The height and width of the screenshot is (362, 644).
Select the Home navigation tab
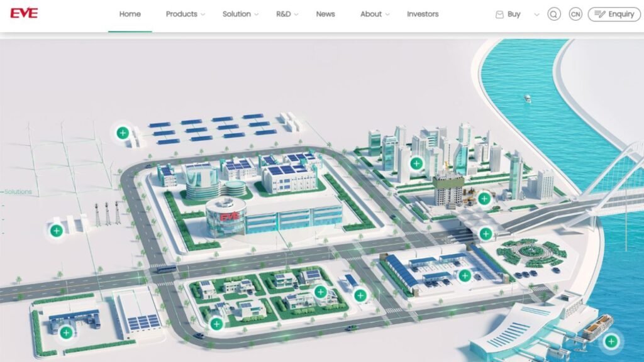(x=130, y=14)
